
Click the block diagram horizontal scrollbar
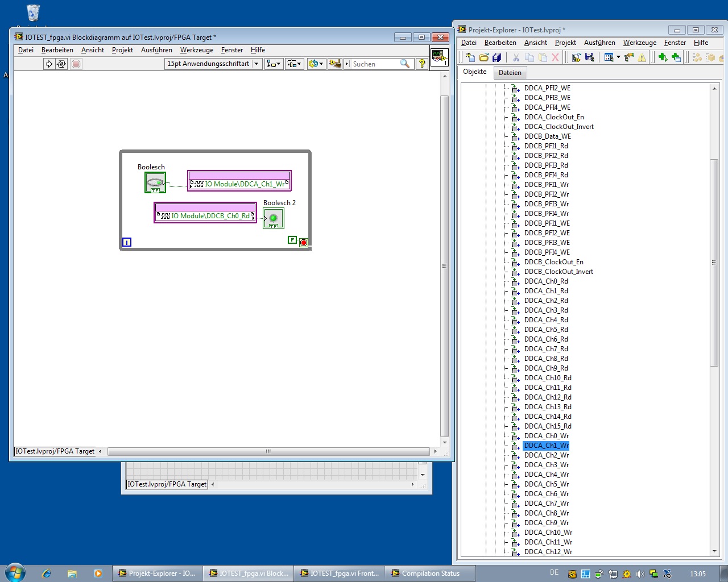coord(268,451)
